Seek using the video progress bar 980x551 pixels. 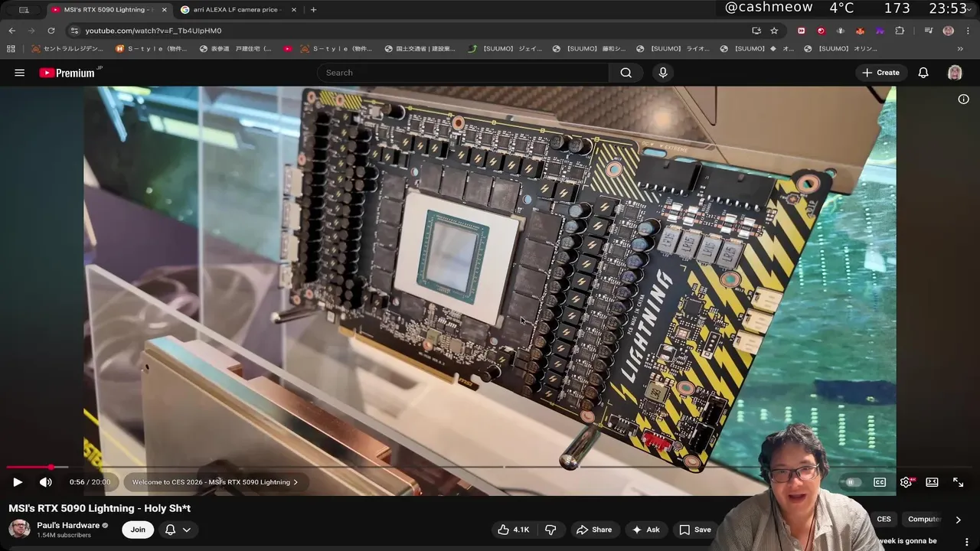click(x=490, y=467)
